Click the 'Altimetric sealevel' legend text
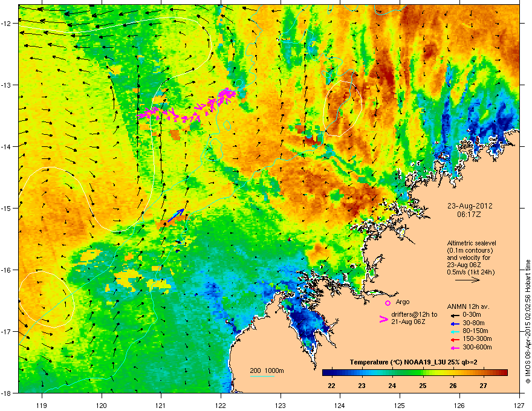 (472, 243)
